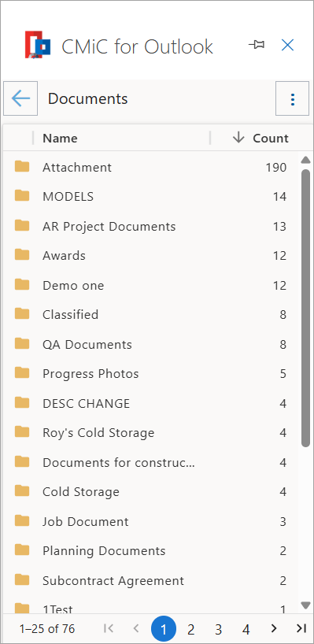Screen dimensions: 314x644
Task: Go to the next page arrow
Action: (274, 628)
